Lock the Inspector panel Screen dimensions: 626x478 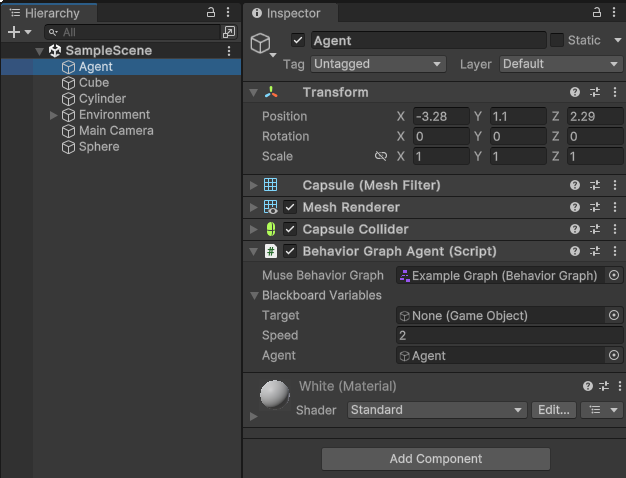[x=597, y=12]
